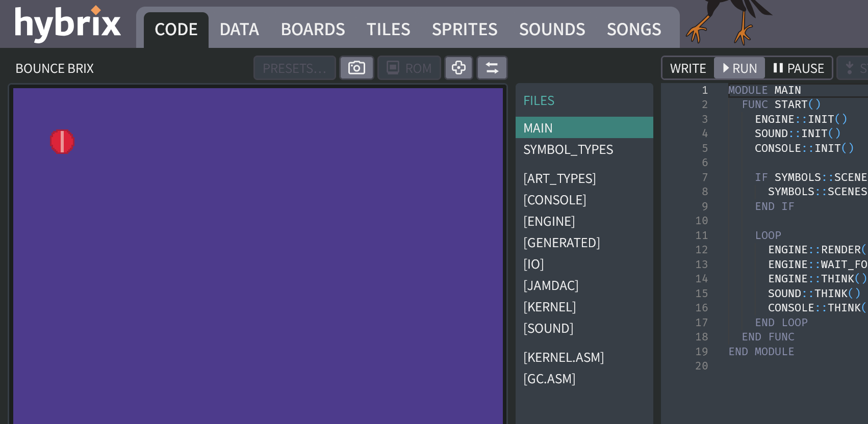Click the red ball in game preview
Screen dimensions: 868x424
[62, 141]
